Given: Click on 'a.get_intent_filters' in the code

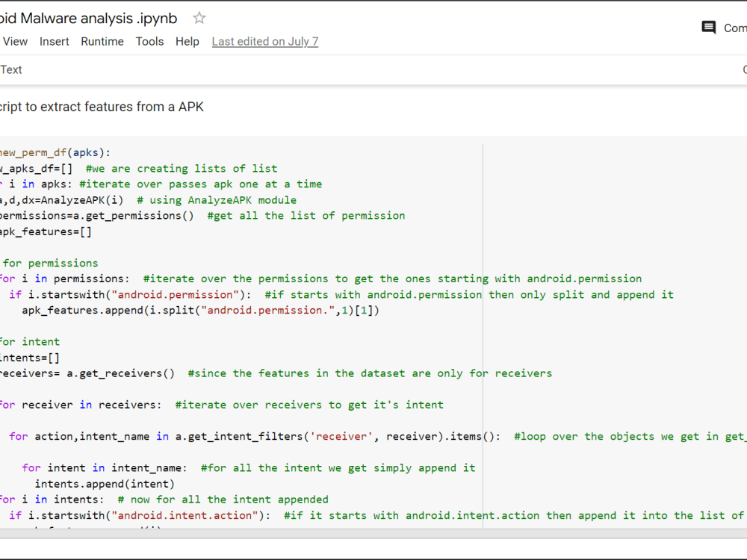Looking at the screenshot, I should click(239, 437).
